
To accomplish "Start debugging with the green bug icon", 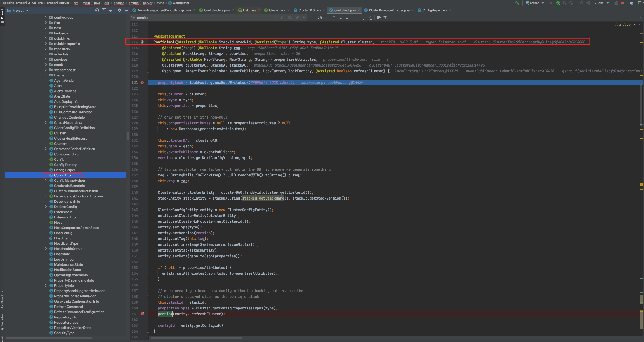I will [x=558, y=3].
